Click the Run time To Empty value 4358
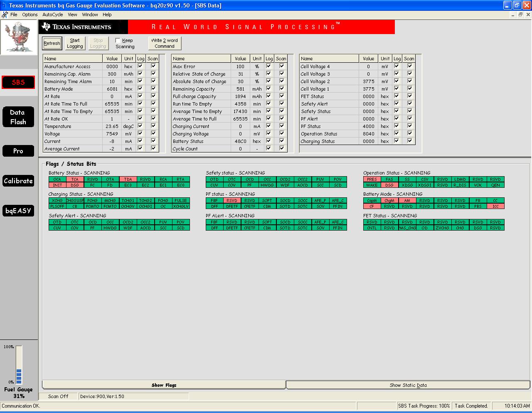The height and width of the screenshot is (413, 532). coord(240,104)
